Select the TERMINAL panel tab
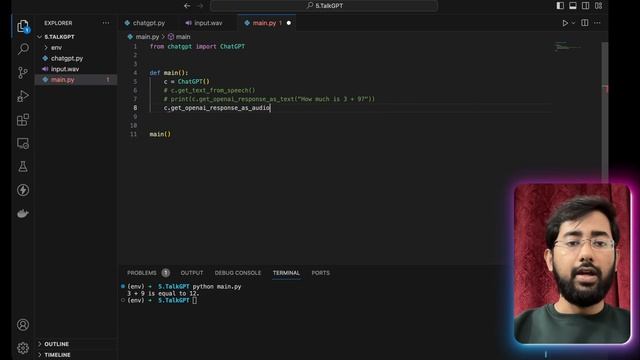Image resolution: width=640 pixels, height=360 pixels. click(x=286, y=273)
